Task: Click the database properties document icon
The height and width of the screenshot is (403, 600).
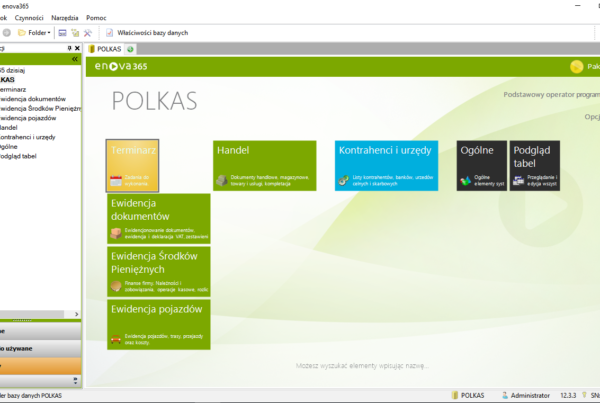Action: point(109,33)
